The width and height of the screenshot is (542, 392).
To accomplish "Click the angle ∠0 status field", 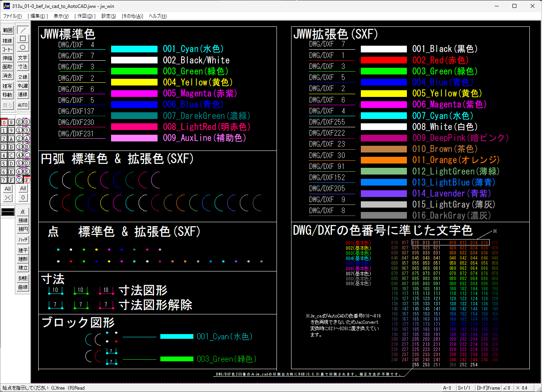I will 507,388.
